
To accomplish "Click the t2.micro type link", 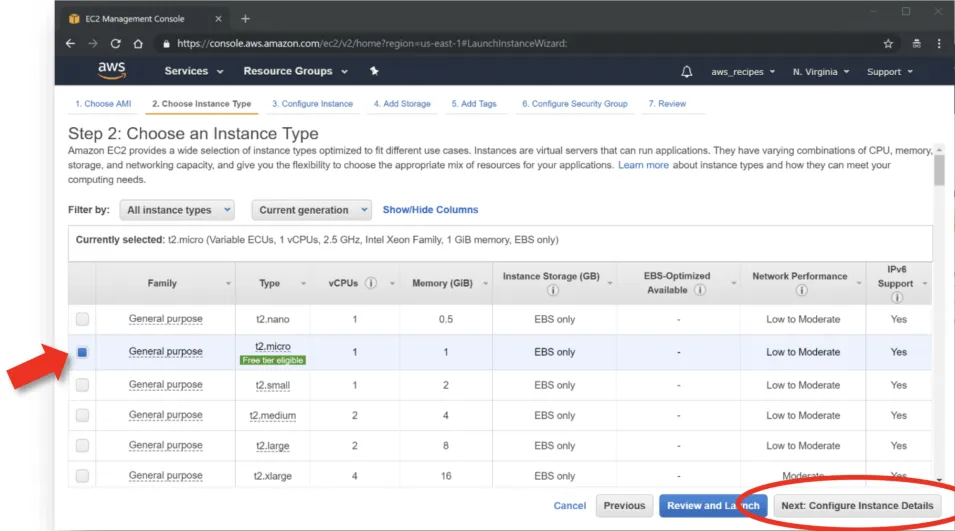I will pos(273,346).
